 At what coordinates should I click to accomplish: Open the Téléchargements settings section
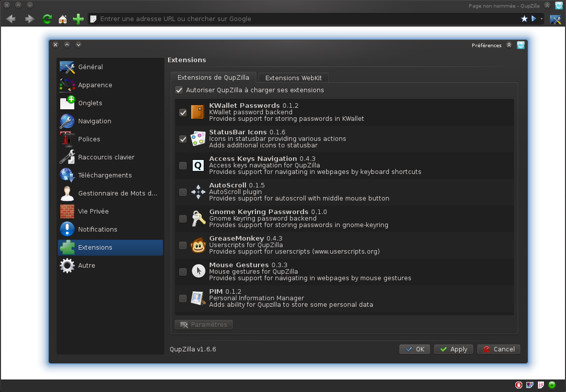pos(110,175)
